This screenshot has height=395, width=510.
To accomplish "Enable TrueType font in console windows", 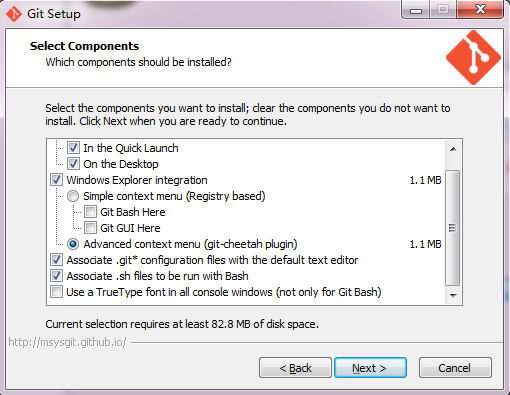I will 56,292.
